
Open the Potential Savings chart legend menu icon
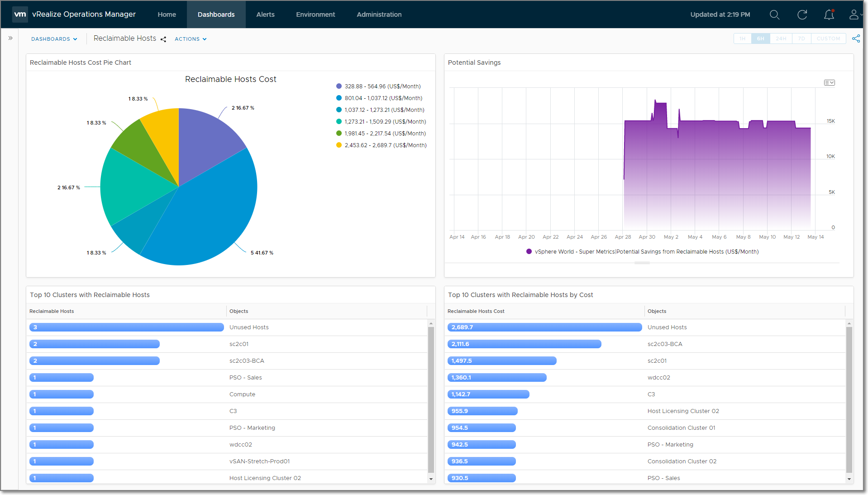click(x=829, y=82)
